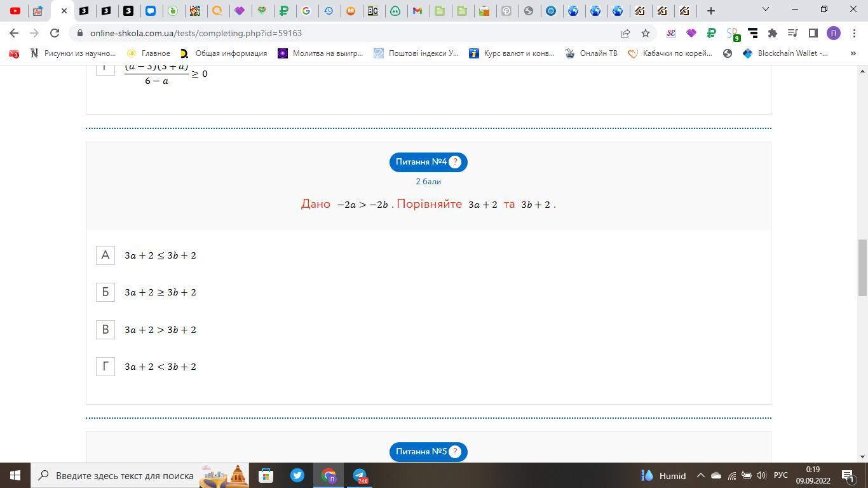This screenshot has width=868, height=488.
Task: Click the scrollbar down arrow
Action: 862,456
